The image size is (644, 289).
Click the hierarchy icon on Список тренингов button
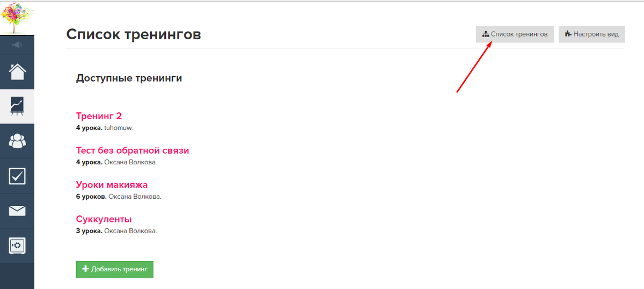(486, 34)
